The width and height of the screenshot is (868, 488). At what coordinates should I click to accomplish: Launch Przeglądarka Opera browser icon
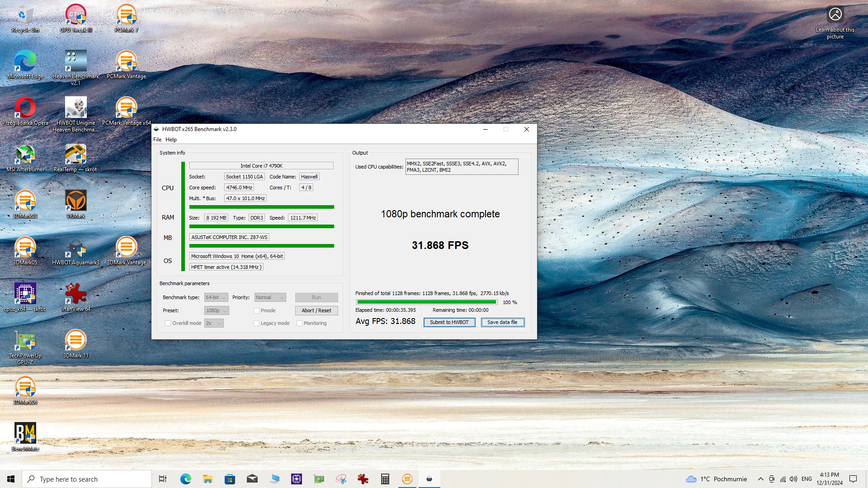25,112
